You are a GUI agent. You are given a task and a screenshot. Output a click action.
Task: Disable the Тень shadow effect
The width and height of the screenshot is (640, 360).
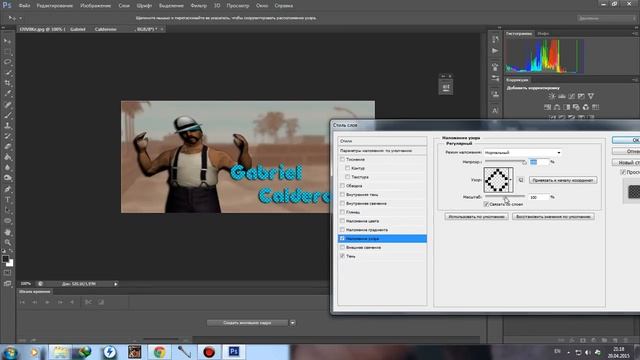(x=342, y=256)
